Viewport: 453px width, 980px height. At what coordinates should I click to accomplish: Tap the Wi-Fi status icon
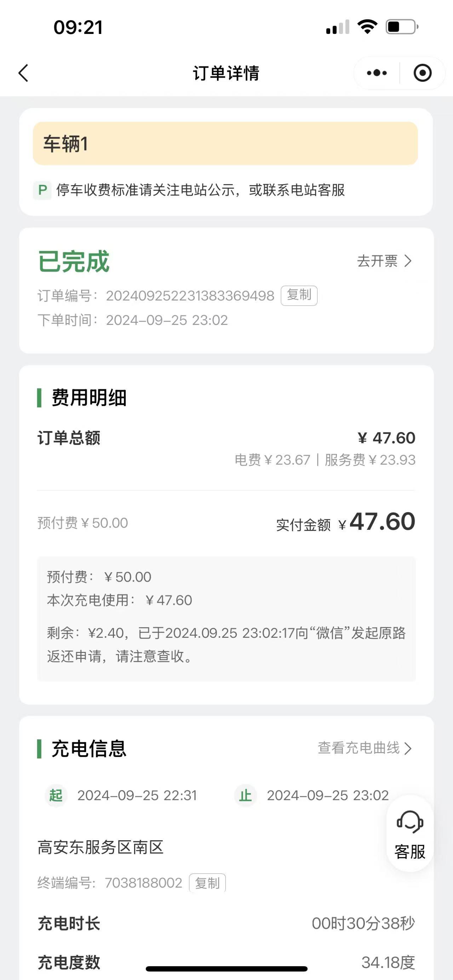367,27
